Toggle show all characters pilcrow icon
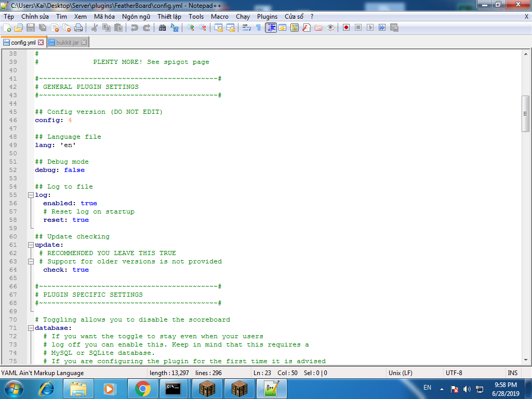This screenshot has height=399, width=532. pyautogui.click(x=259, y=28)
